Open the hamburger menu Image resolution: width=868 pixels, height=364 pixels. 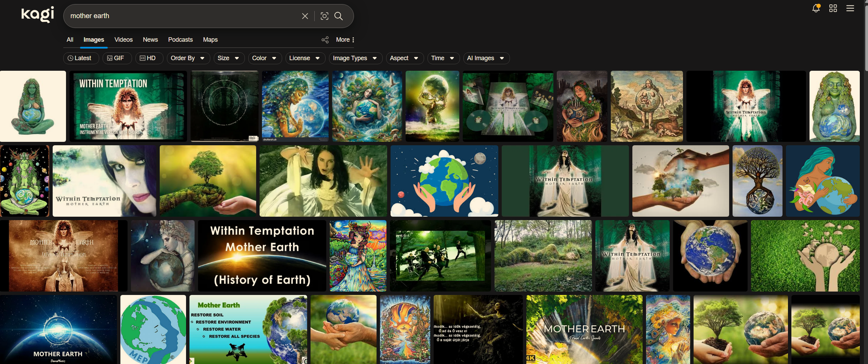click(x=850, y=8)
